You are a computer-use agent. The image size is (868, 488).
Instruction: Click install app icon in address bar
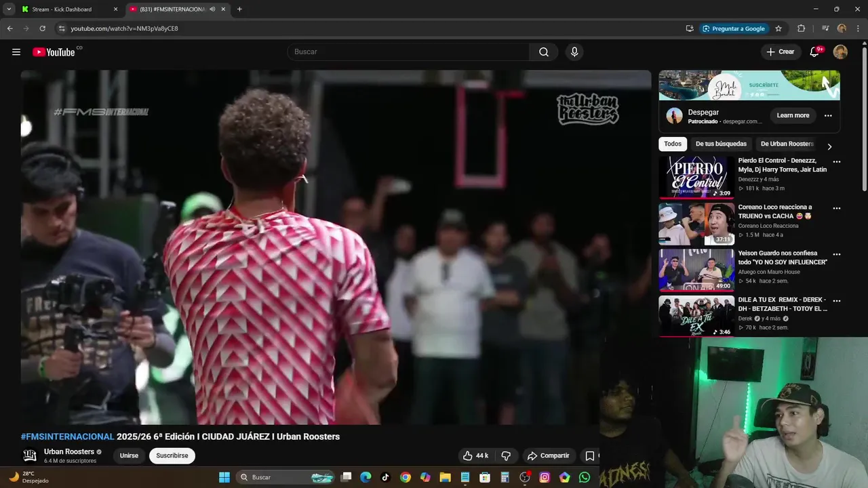(x=690, y=28)
